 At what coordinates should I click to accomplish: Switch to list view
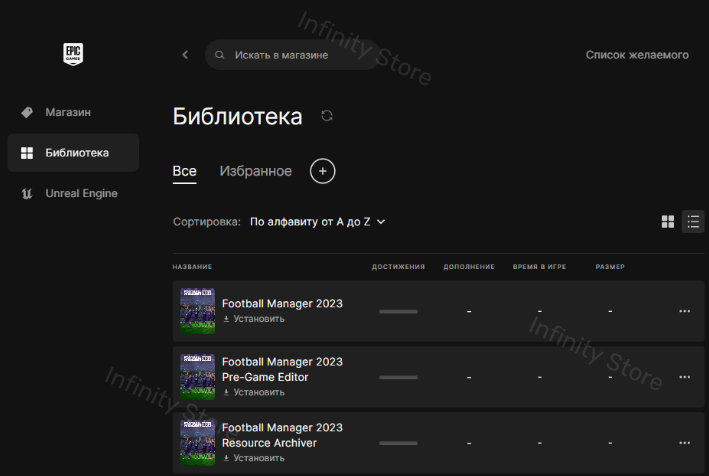pos(693,222)
